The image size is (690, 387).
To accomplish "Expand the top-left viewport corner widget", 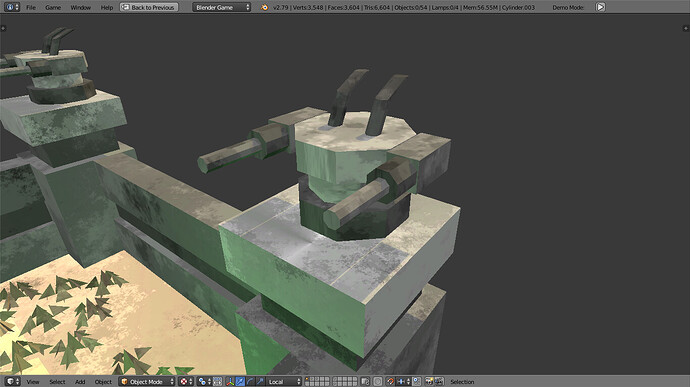I will 3,28.
